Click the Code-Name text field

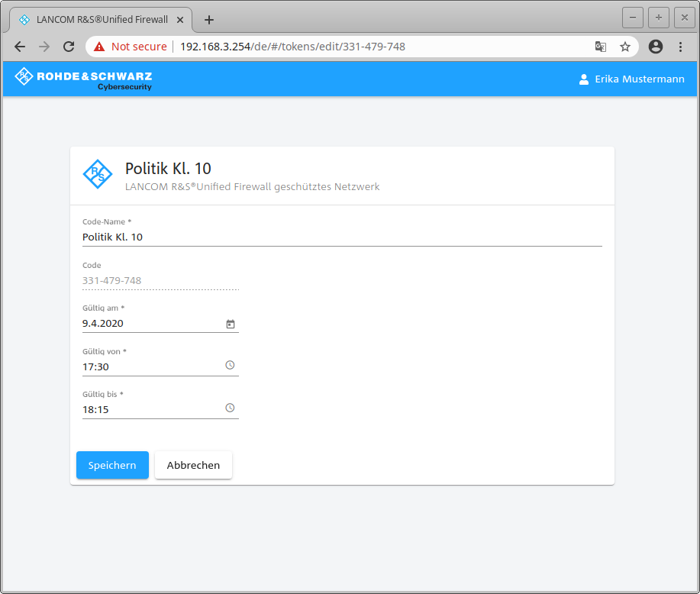click(341, 237)
